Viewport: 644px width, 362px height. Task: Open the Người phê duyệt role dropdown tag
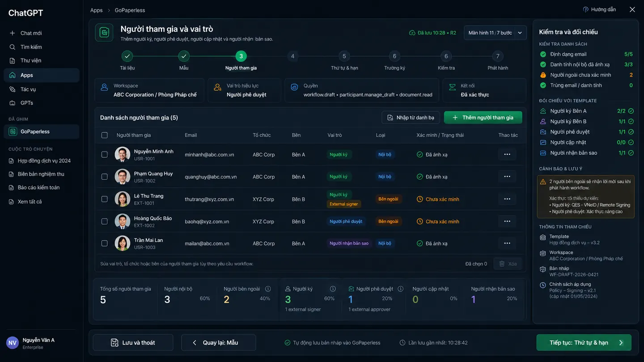coord(346,221)
